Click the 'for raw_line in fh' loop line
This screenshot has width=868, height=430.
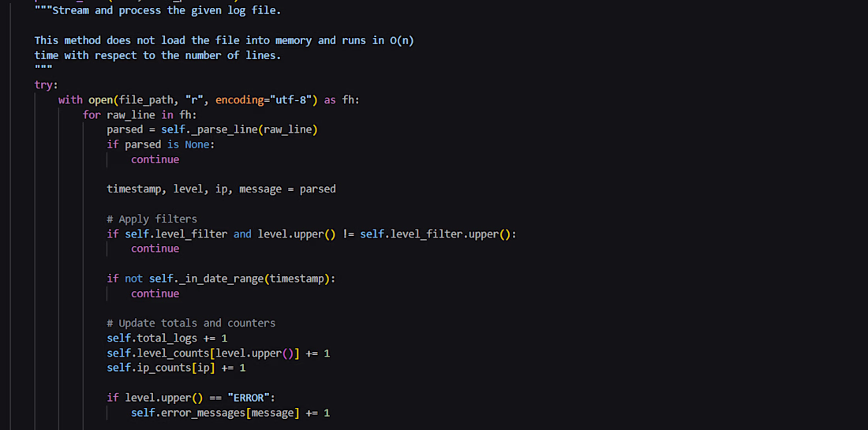pyautogui.click(x=140, y=114)
